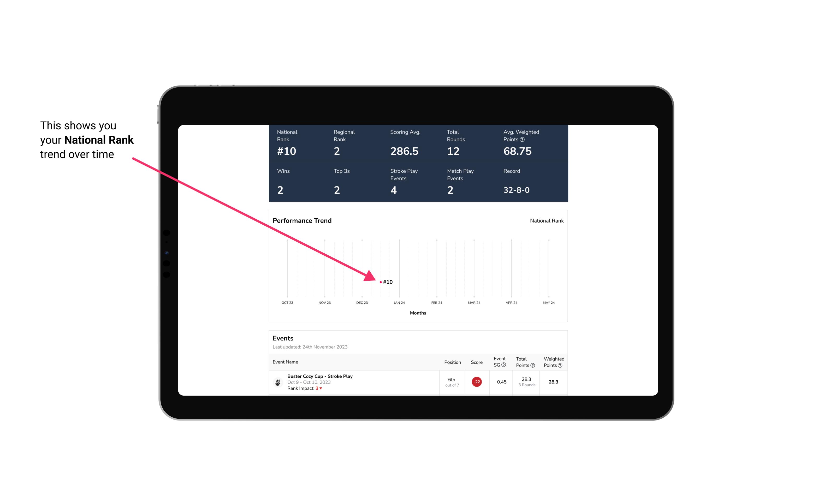830x504 pixels.
Task: Click the DEC 23 month on chart axis
Action: pyautogui.click(x=361, y=302)
